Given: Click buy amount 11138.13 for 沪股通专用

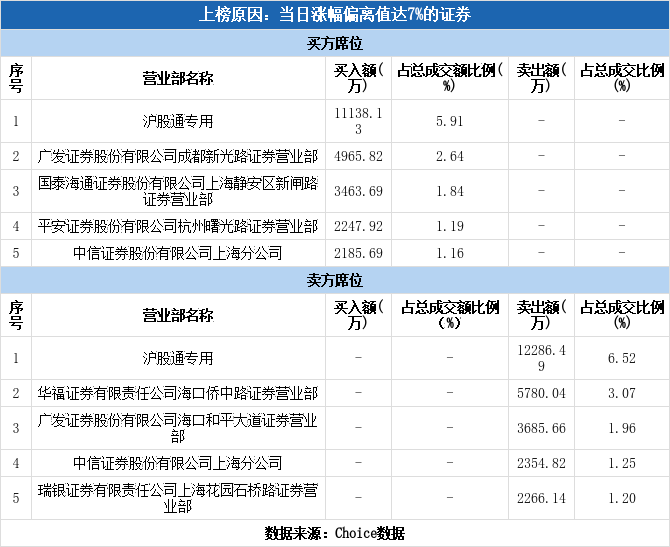Looking at the screenshot, I should 359,121.
